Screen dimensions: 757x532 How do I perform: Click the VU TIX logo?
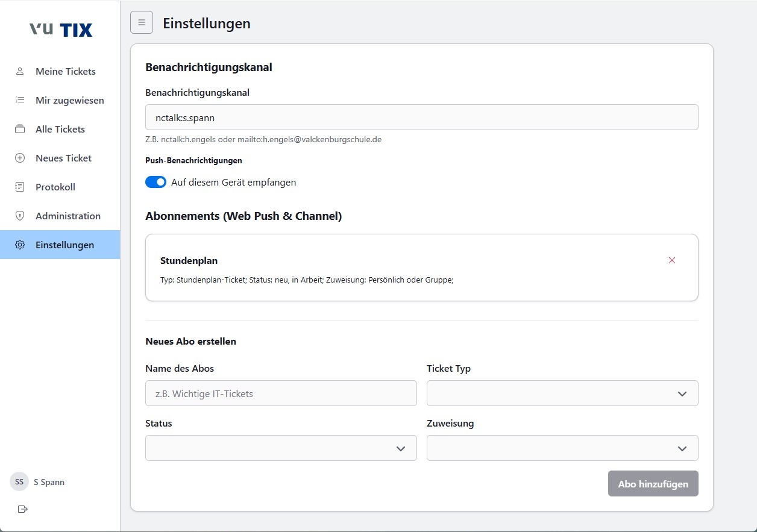(x=61, y=30)
